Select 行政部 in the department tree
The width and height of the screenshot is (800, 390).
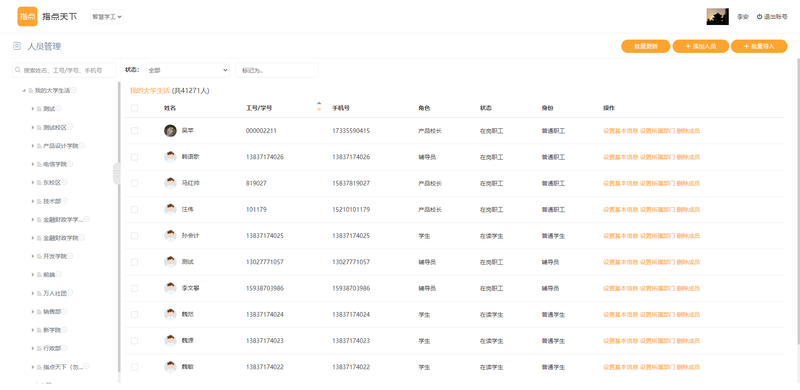tap(52, 348)
